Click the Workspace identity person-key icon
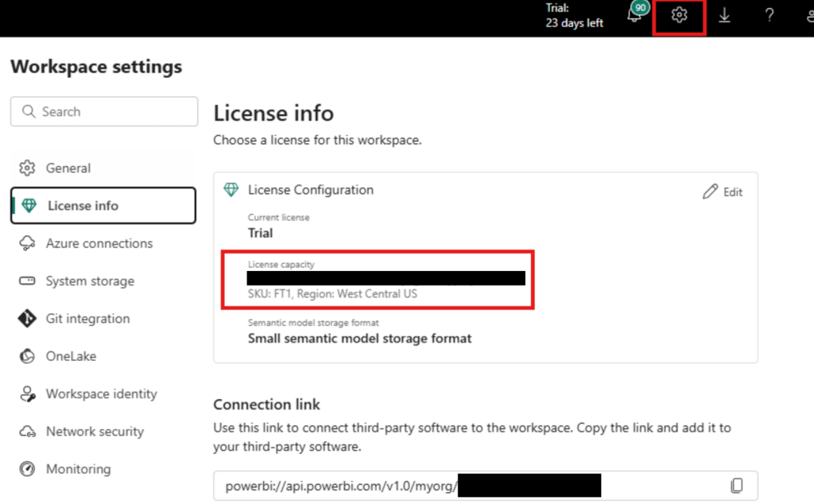 click(x=28, y=394)
